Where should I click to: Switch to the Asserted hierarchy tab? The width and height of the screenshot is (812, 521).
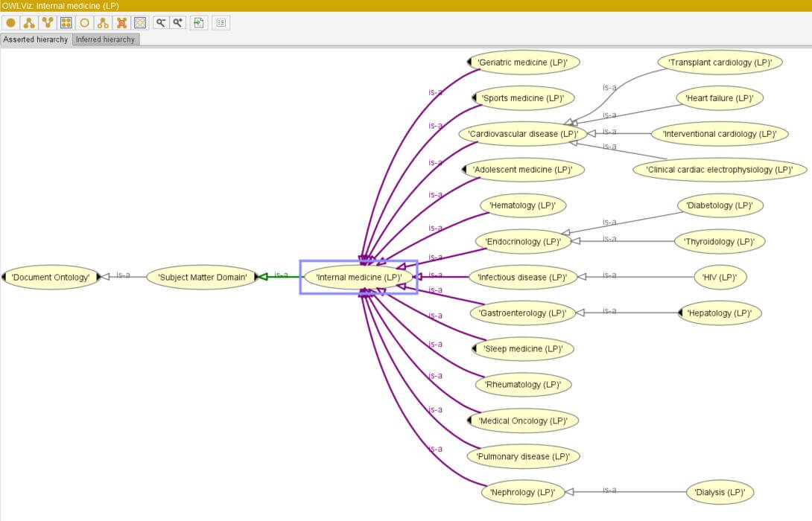36,39
